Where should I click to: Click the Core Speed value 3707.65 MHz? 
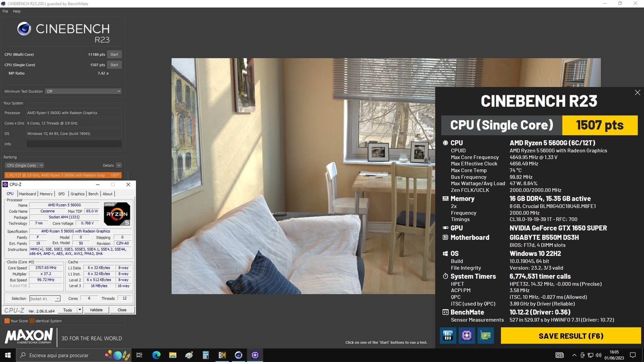coord(46,268)
